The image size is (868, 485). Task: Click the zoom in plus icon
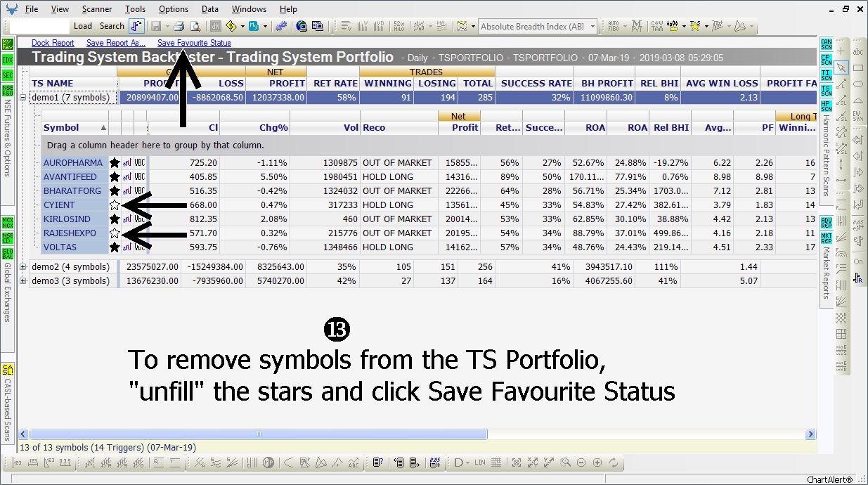pyautogui.click(x=597, y=463)
